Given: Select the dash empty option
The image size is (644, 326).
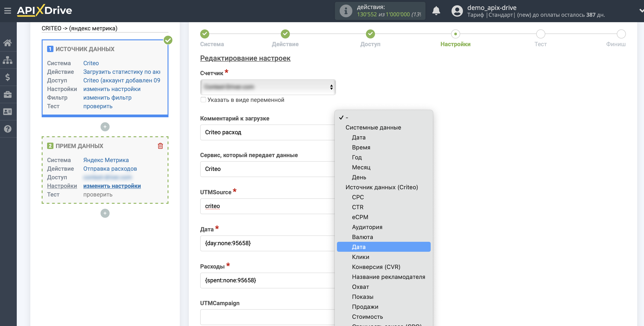Looking at the screenshot, I should click(384, 117).
